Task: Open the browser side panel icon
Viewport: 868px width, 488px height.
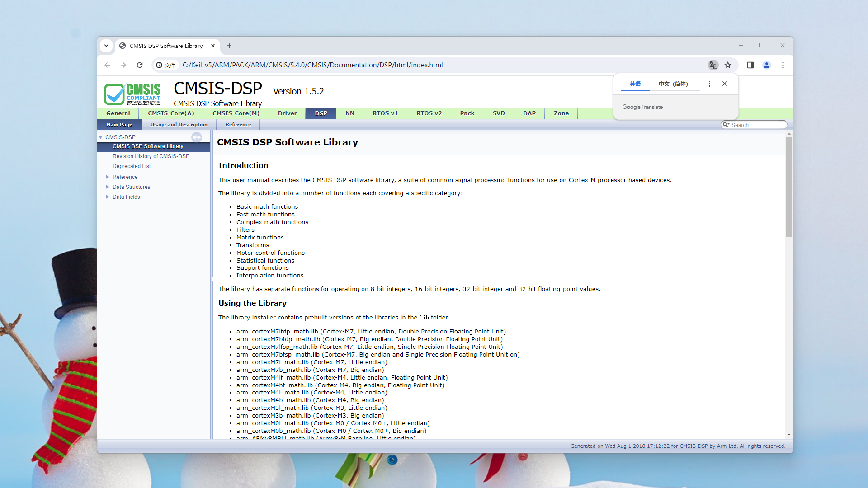Action: (x=750, y=65)
